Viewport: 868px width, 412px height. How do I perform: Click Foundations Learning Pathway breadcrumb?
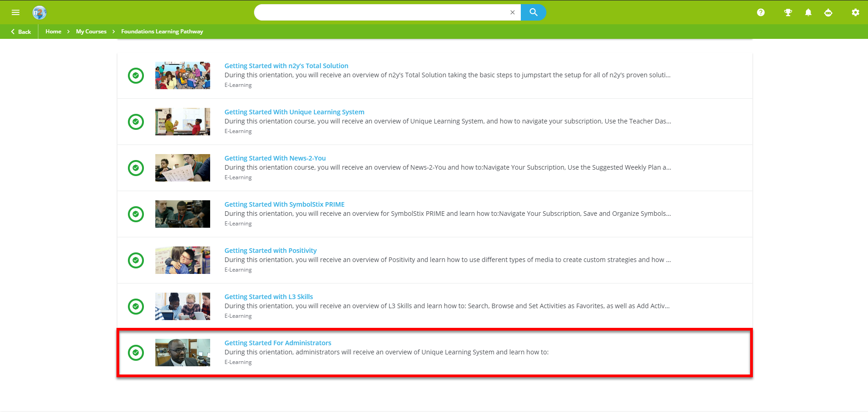(x=162, y=32)
